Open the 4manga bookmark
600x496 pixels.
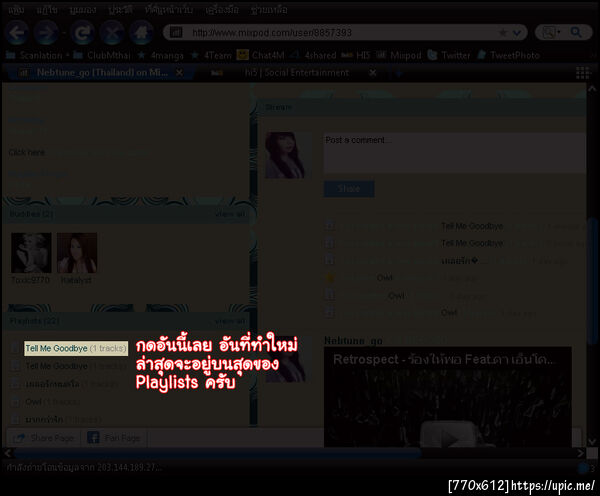coord(161,55)
